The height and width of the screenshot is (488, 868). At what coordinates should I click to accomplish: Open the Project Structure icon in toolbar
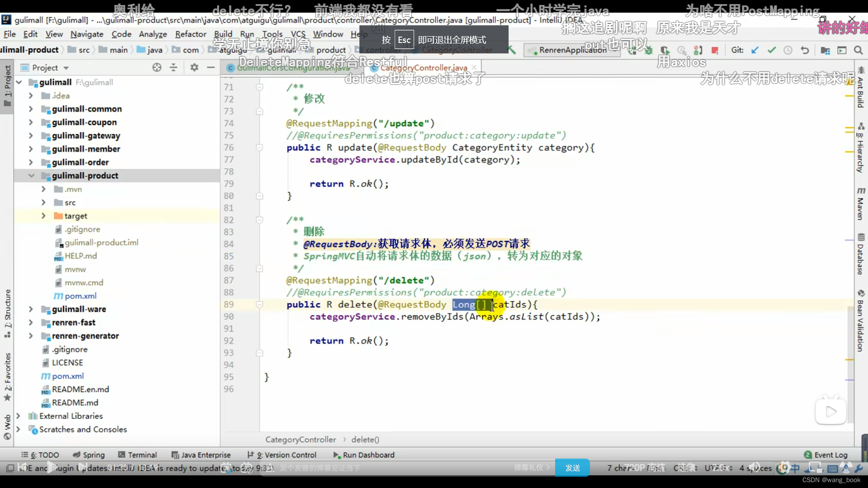click(825, 50)
